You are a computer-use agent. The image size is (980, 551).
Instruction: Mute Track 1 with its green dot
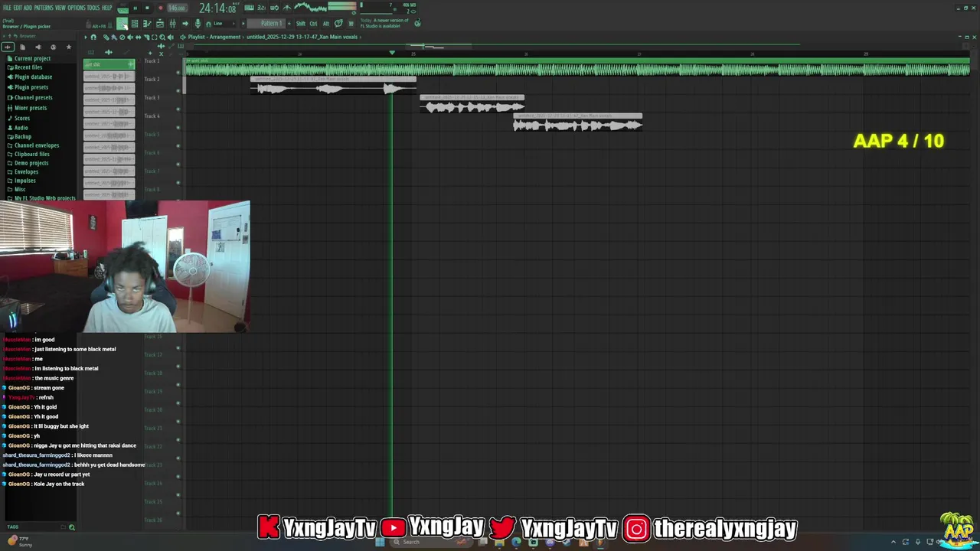point(178,73)
